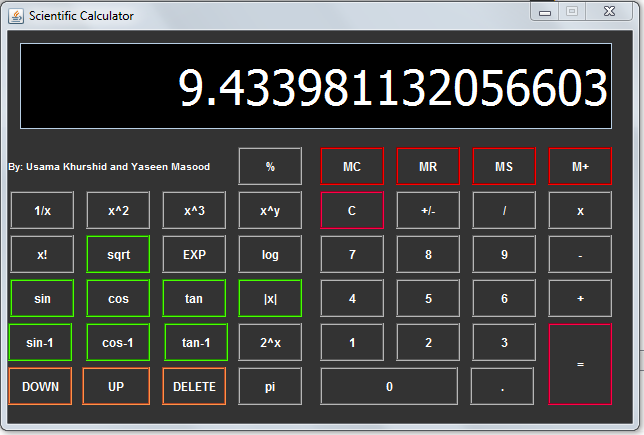Select the 2^x button
The image size is (644, 435).
click(x=270, y=342)
